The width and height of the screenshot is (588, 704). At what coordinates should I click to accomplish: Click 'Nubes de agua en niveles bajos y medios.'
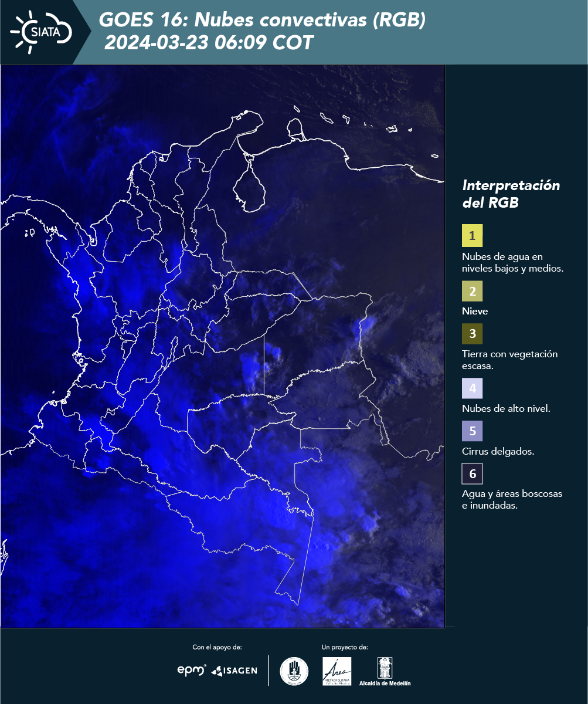512,263
